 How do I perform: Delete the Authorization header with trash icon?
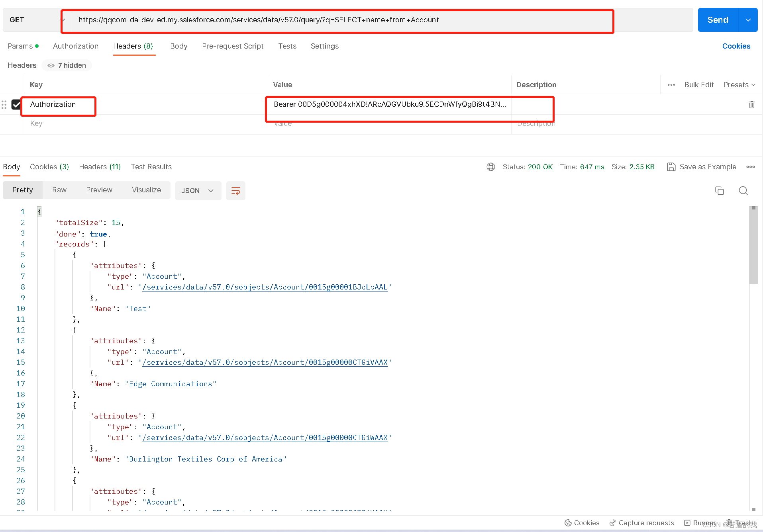coord(752,104)
